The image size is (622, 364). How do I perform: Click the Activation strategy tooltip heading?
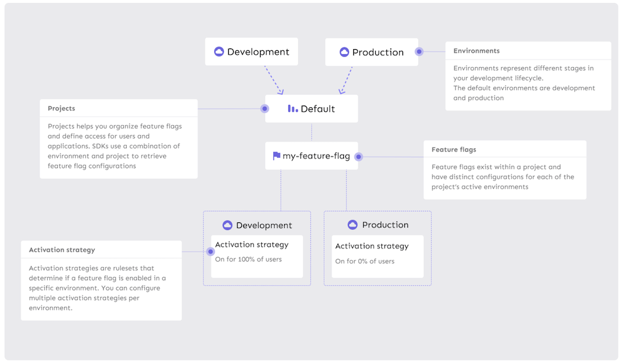tap(62, 250)
